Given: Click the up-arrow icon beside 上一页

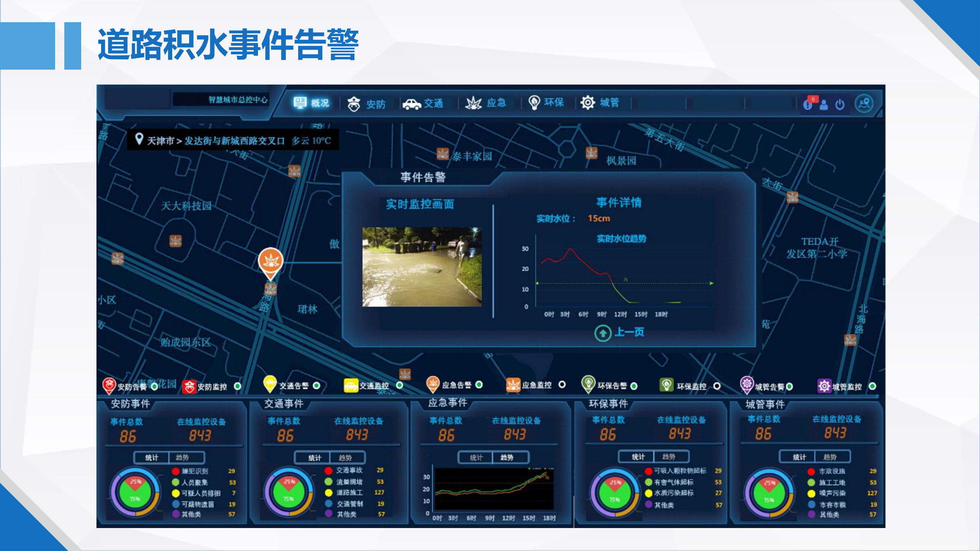Looking at the screenshot, I should (603, 333).
